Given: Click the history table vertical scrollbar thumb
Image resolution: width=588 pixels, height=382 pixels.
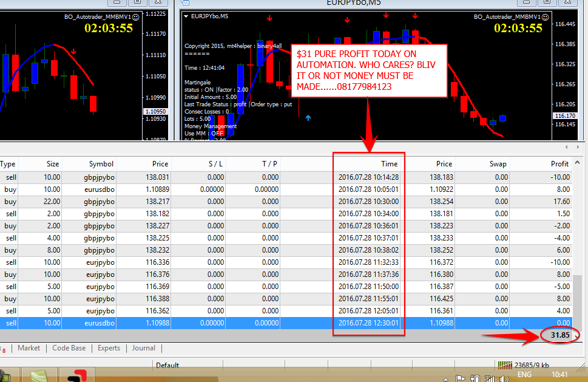Looking at the screenshot, I should pos(578,303).
